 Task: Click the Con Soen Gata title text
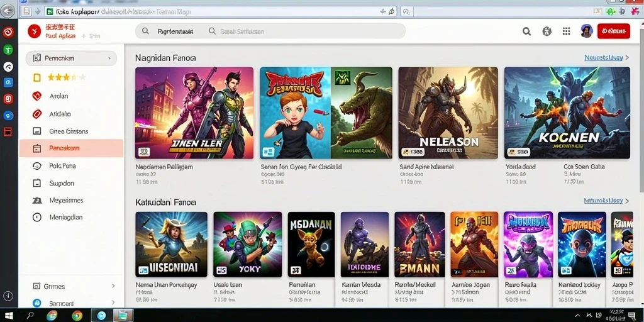pos(584,167)
